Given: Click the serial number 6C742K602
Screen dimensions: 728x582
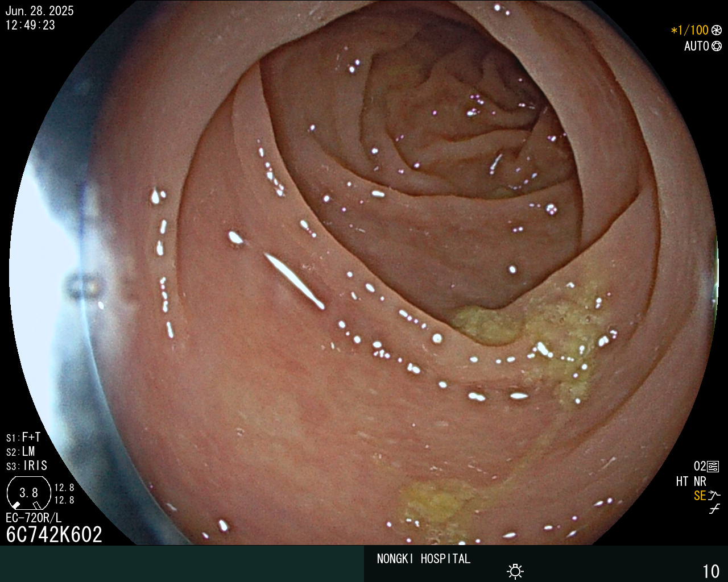Looking at the screenshot, I should pyautogui.click(x=54, y=534).
